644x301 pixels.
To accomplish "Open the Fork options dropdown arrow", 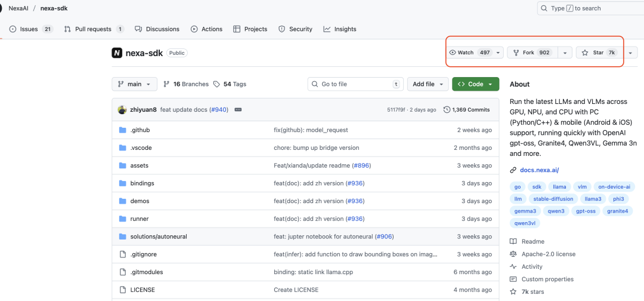I will click(565, 53).
